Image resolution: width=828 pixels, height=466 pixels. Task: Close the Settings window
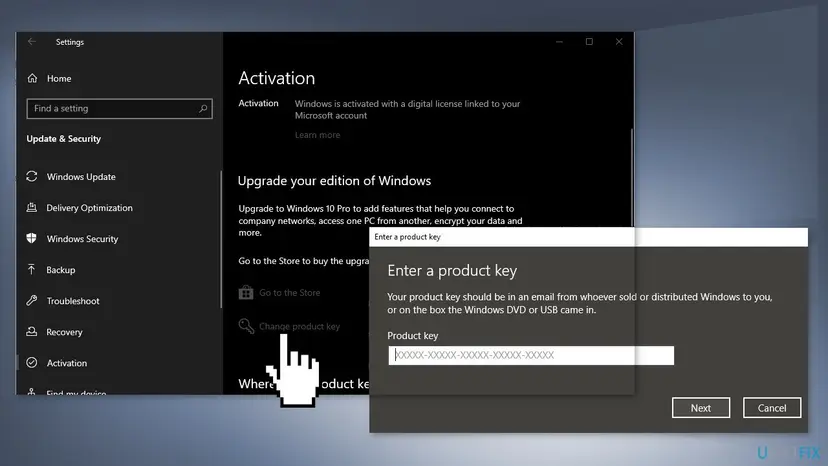[x=619, y=42]
